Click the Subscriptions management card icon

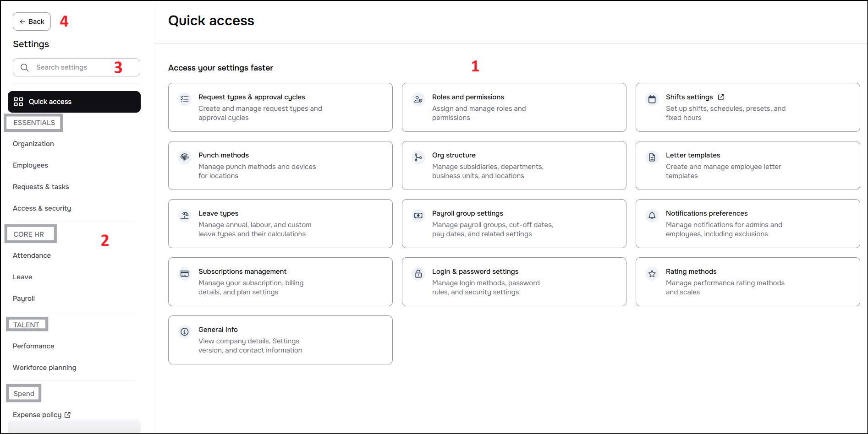[185, 274]
